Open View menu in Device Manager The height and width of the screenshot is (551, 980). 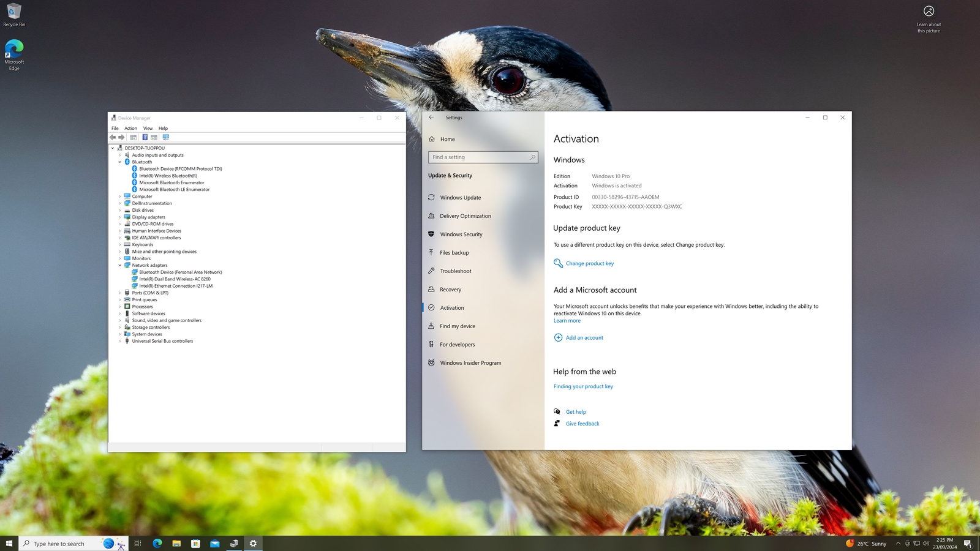(148, 129)
